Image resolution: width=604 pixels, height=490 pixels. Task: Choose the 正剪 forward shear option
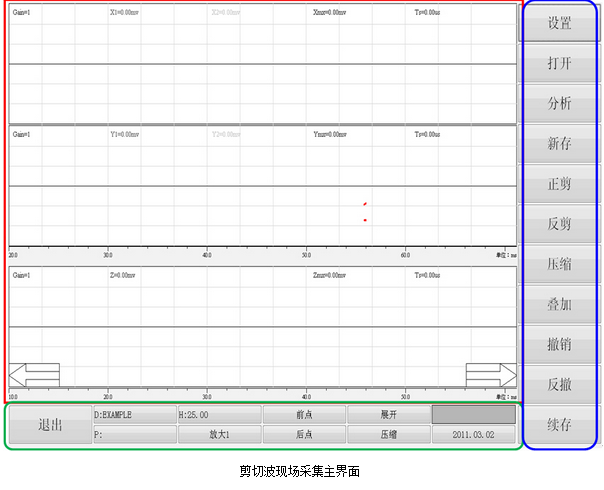click(559, 184)
